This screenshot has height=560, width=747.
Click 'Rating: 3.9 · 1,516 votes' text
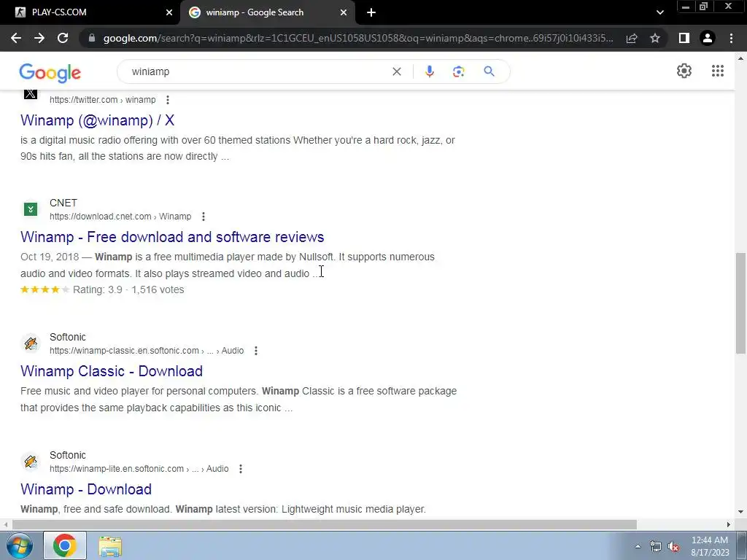tap(128, 289)
